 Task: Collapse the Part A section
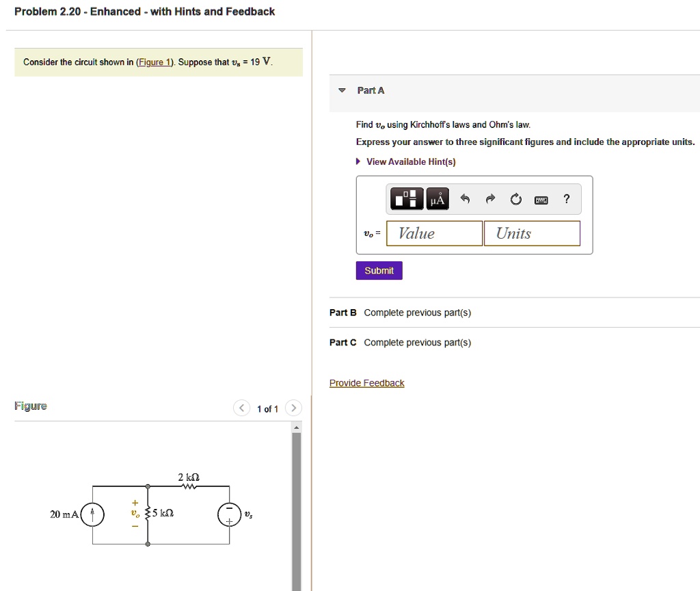[x=341, y=90]
